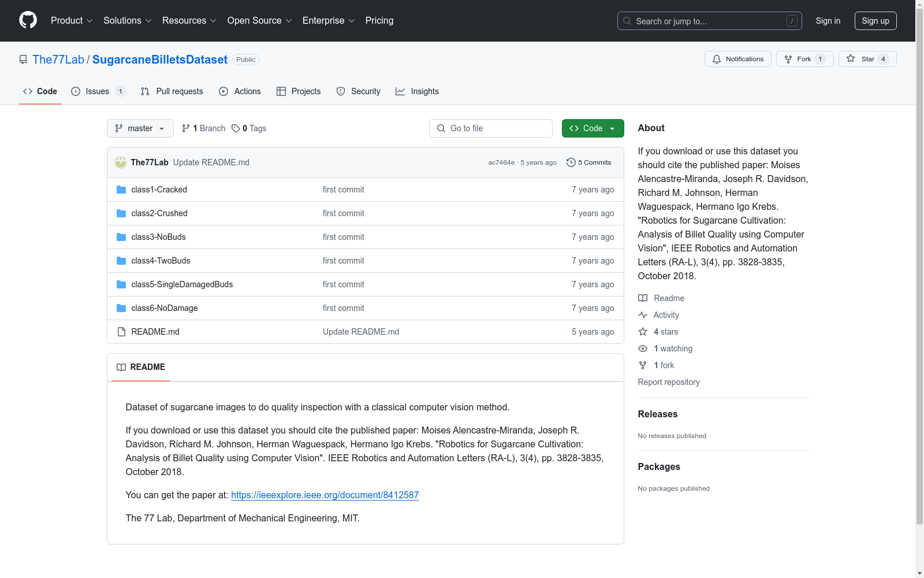
Task: Open the ieeexplore.ieee.org paper link
Action: click(x=325, y=495)
